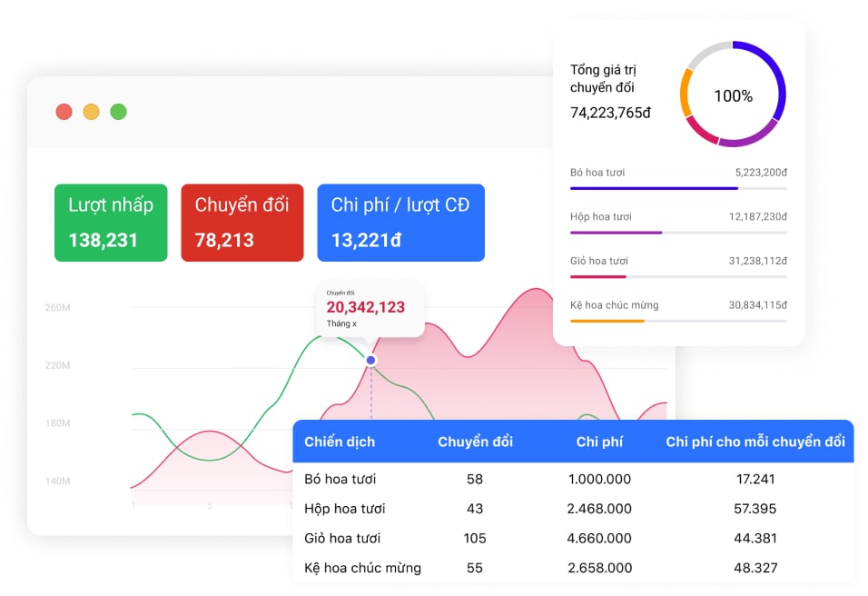Open the green Lượt nhấp card
868x596 pixels.
click(111, 223)
